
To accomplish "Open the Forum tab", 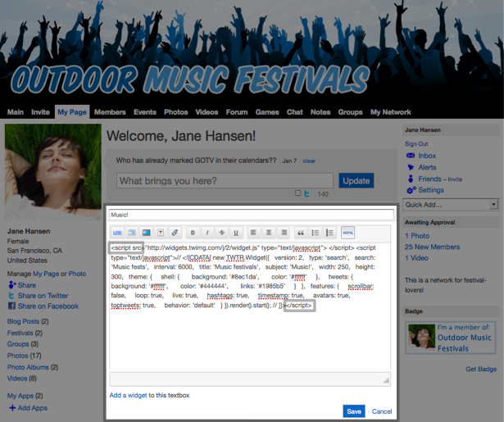I will click(237, 112).
